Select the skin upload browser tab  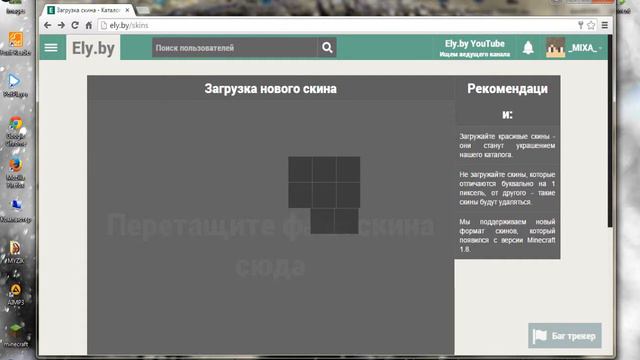pyautogui.click(x=87, y=10)
